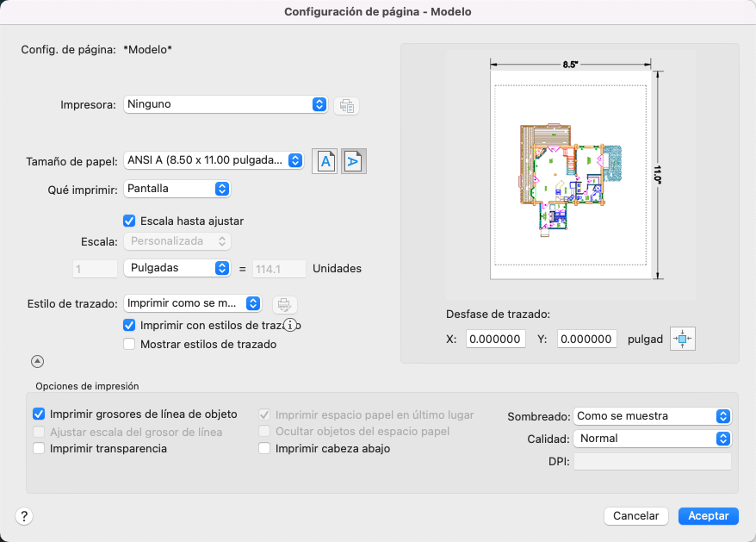The image size is (756, 542).
Task: Select portrait paper orientation icon
Action: [x=324, y=161]
